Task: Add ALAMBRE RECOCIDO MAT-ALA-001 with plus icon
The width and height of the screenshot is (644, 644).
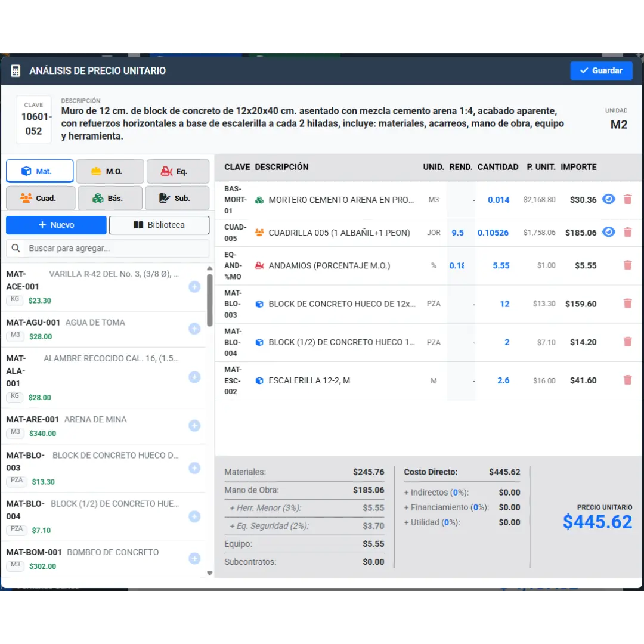Action: pyautogui.click(x=194, y=377)
